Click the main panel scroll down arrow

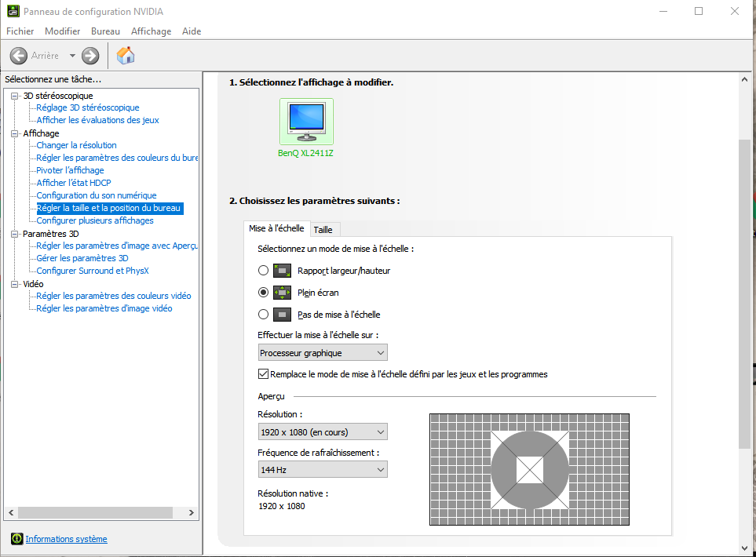coord(744,548)
